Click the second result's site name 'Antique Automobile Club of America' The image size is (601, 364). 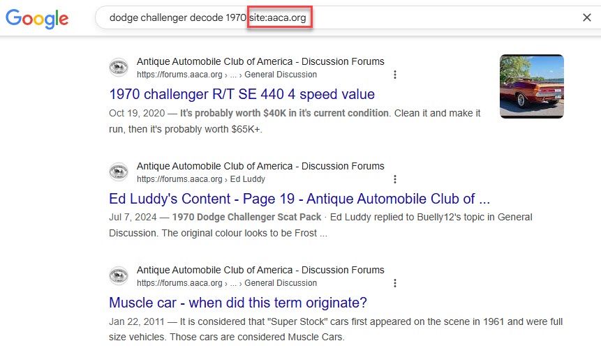coord(260,166)
